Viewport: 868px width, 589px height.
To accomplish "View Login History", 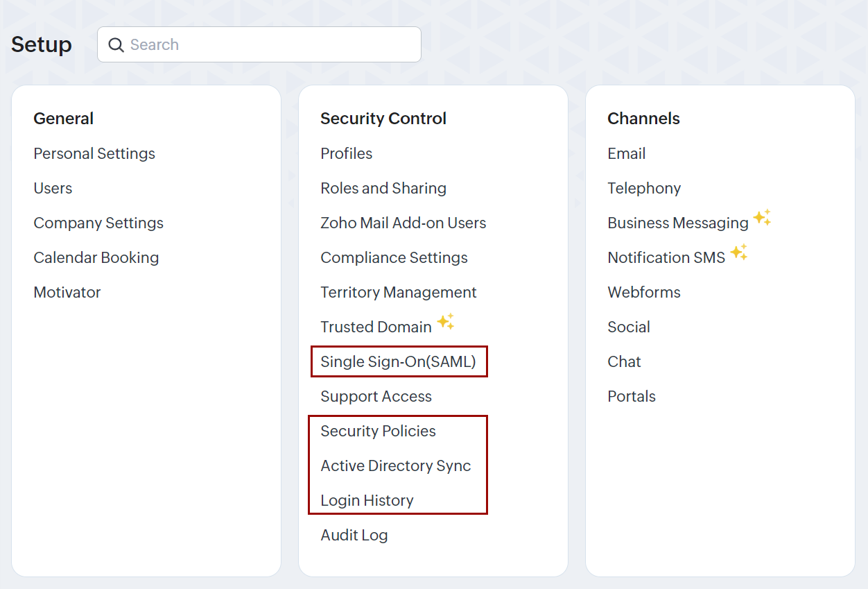I will pos(367,500).
